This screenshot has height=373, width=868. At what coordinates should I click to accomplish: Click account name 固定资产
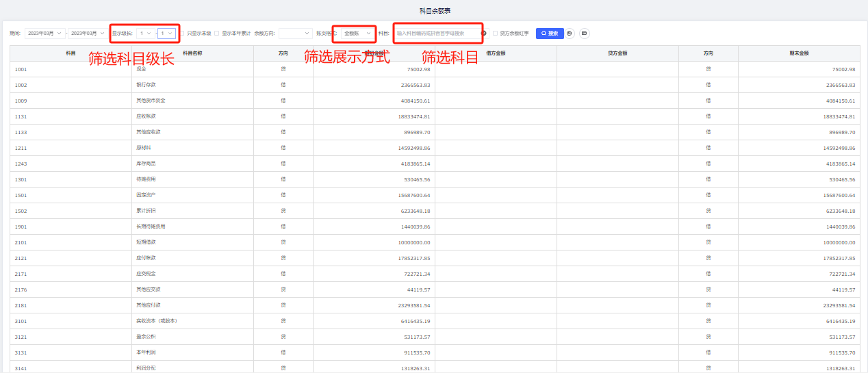146,195
